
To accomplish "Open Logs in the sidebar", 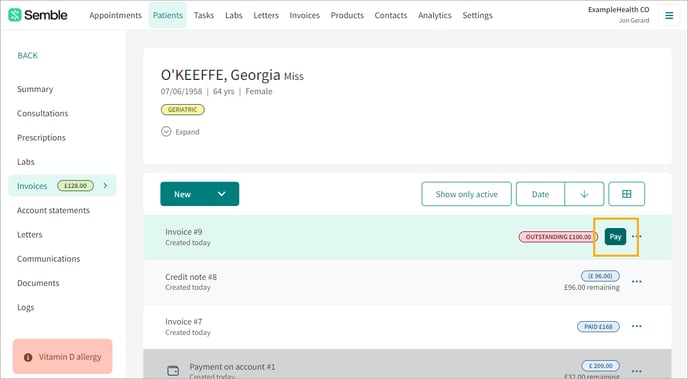I will (x=25, y=307).
